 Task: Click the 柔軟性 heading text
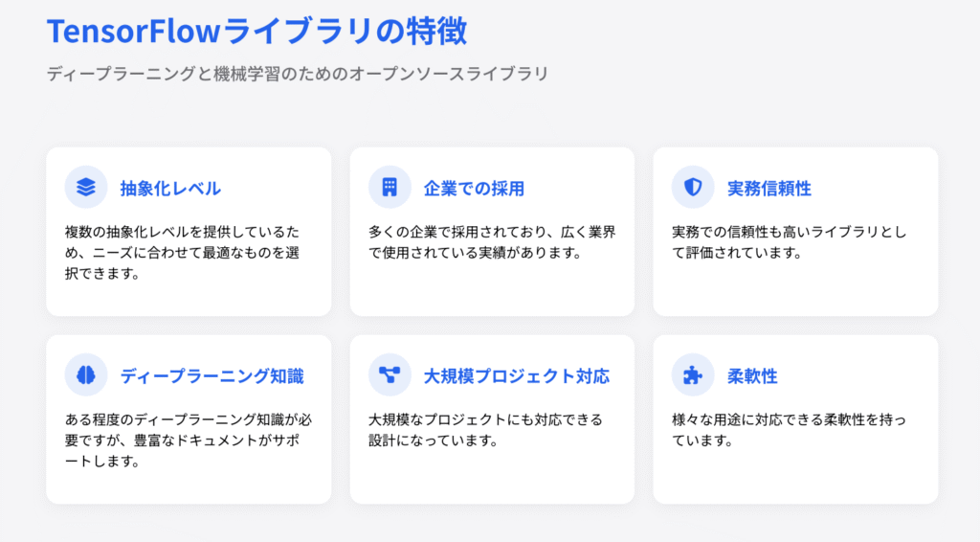click(752, 375)
